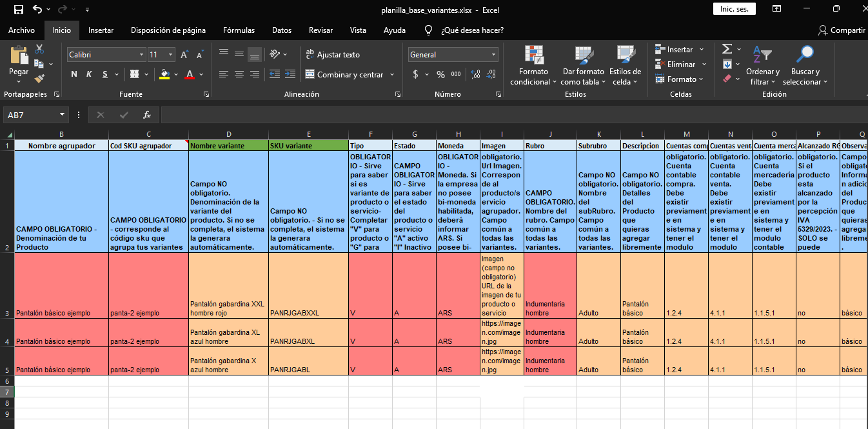This screenshot has height=429, width=868.
Task: Open ribbon display options icon in title bar
Action: point(777,9)
